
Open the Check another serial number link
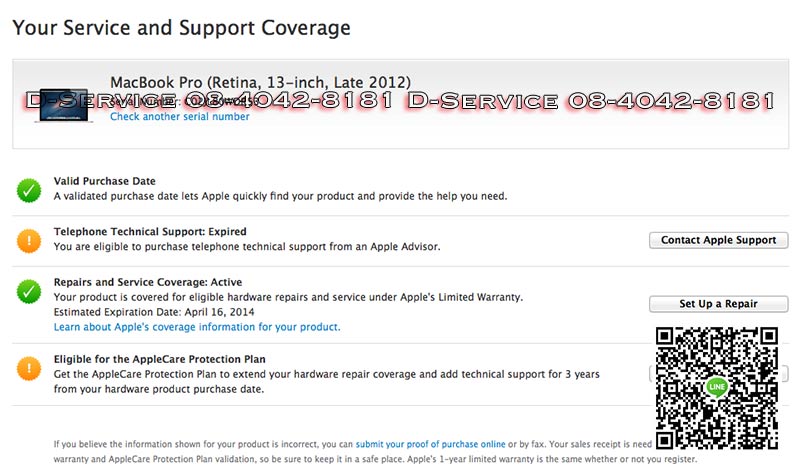click(179, 117)
